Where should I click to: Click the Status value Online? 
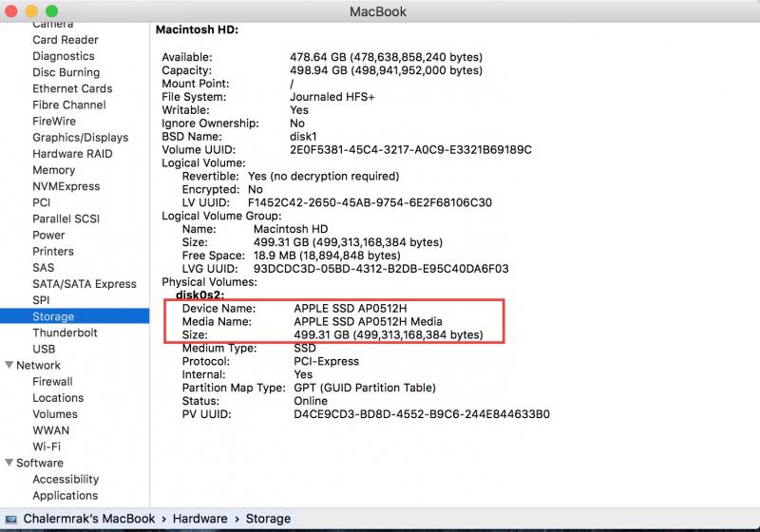[x=311, y=401]
